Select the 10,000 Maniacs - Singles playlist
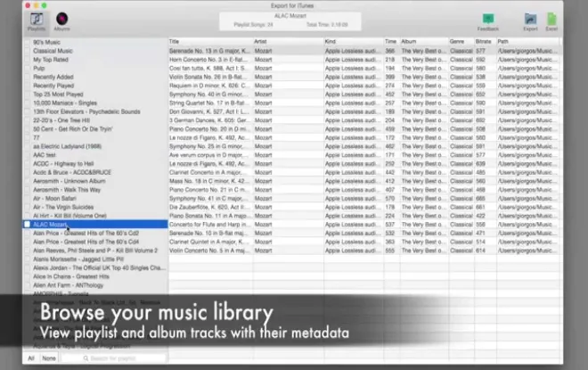The height and width of the screenshot is (370, 588). (65, 103)
